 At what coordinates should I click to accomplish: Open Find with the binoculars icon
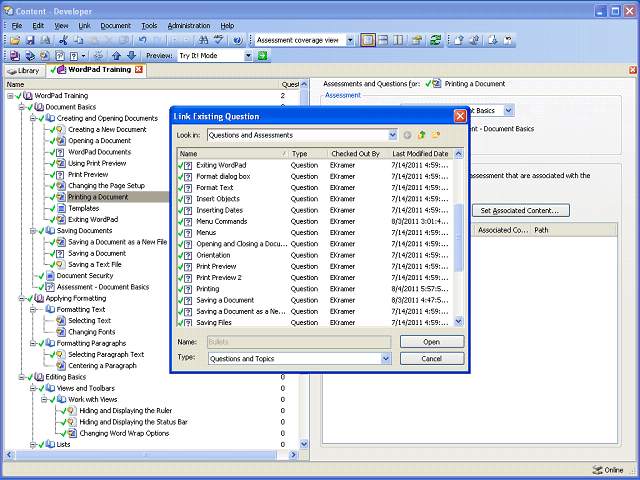pos(203,40)
